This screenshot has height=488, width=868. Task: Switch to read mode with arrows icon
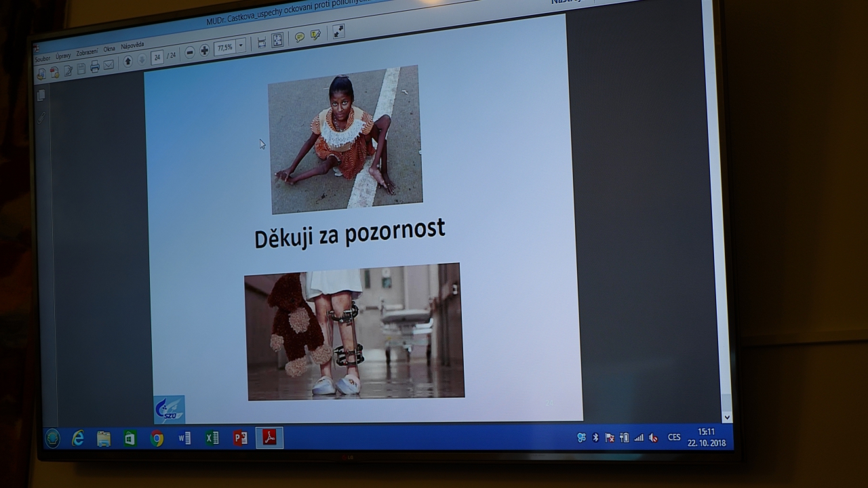point(338,31)
